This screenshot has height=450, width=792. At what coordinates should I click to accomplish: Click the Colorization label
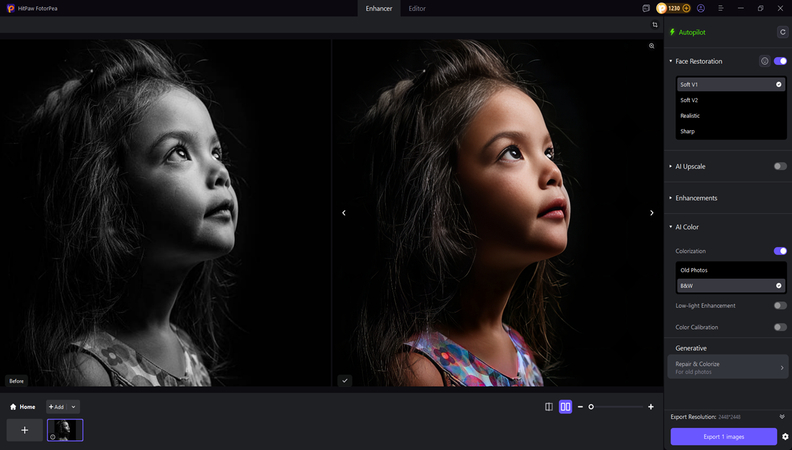point(690,251)
